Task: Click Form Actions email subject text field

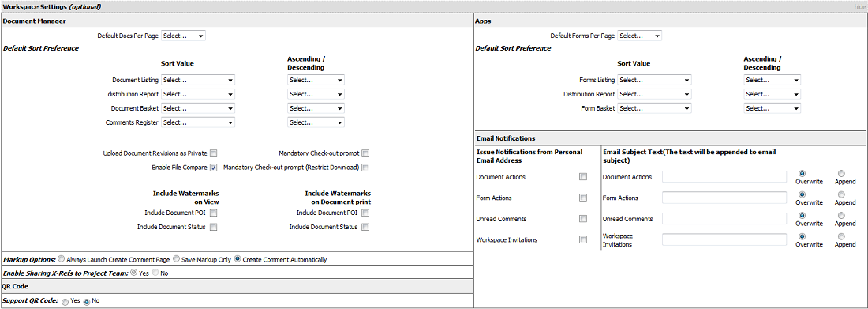Action: [x=724, y=198]
